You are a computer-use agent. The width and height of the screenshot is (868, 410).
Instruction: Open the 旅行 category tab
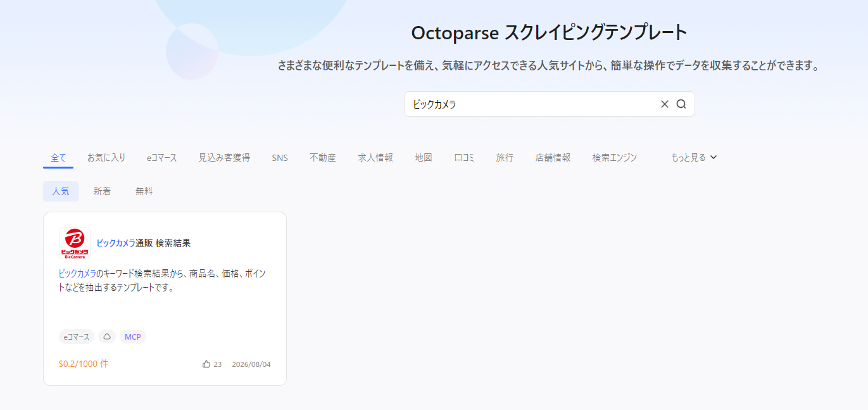tap(505, 158)
